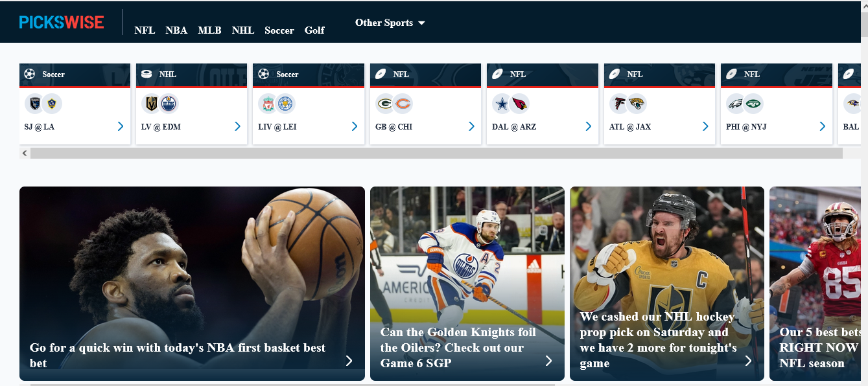Expand the Other Sports dropdown
The width and height of the screenshot is (868, 386).
[390, 23]
